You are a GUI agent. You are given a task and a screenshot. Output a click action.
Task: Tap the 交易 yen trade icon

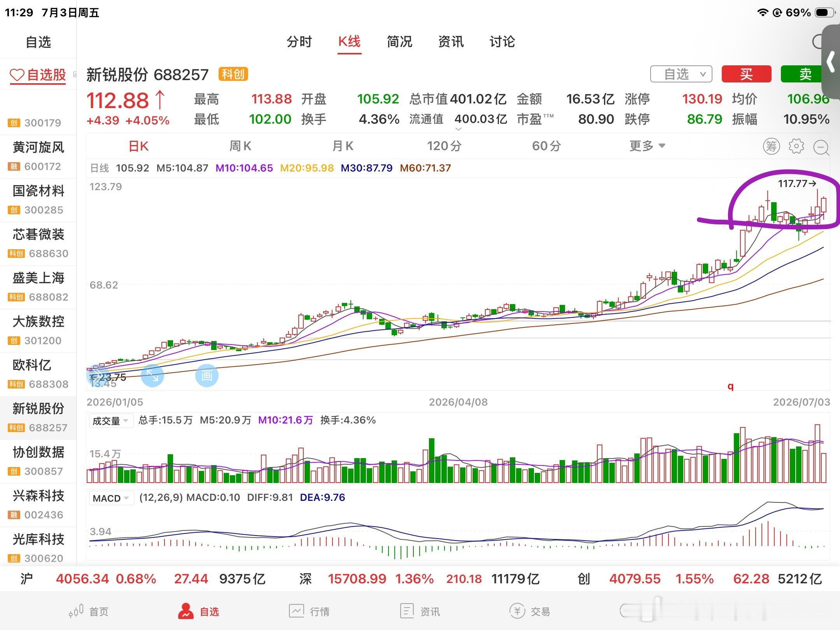click(x=517, y=611)
